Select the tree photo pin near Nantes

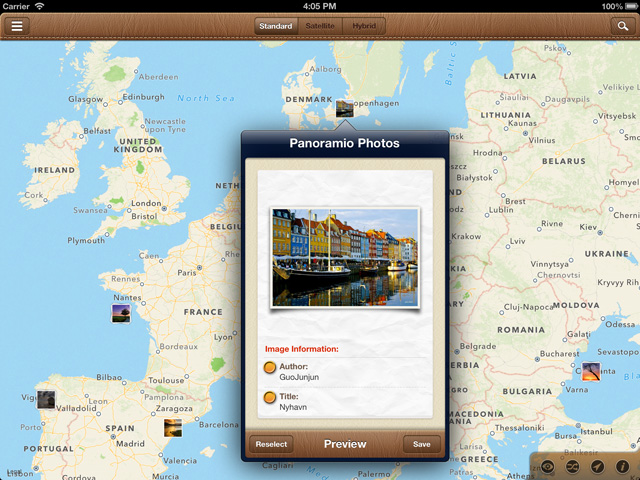point(121,313)
